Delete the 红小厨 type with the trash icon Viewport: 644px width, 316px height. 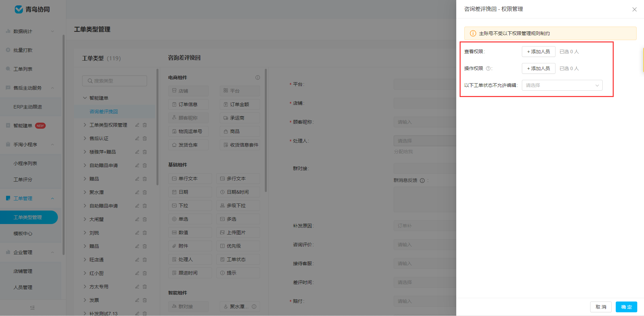click(x=145, y=273)
